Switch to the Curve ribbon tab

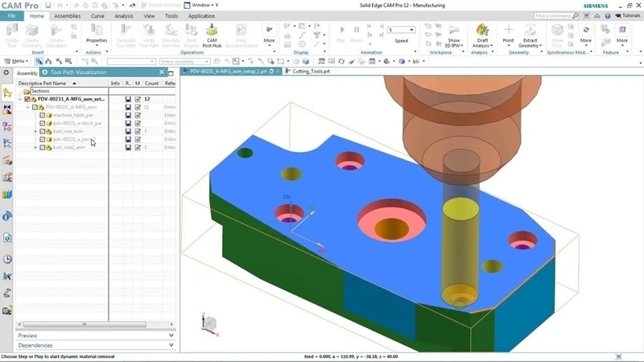[x=97, y=16]
